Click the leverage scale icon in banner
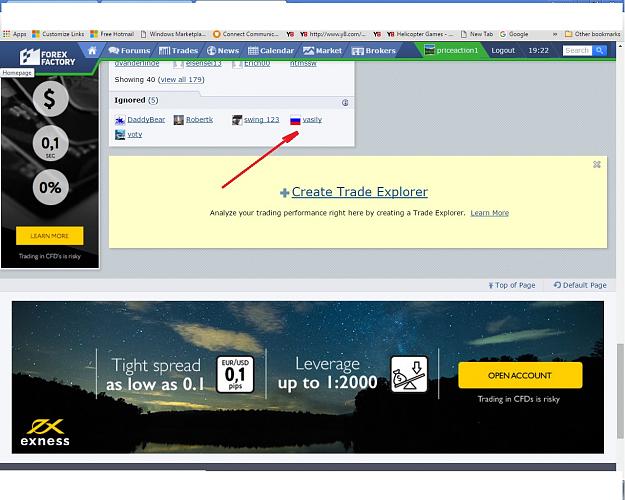625x500 pixels. click(409, 374)
